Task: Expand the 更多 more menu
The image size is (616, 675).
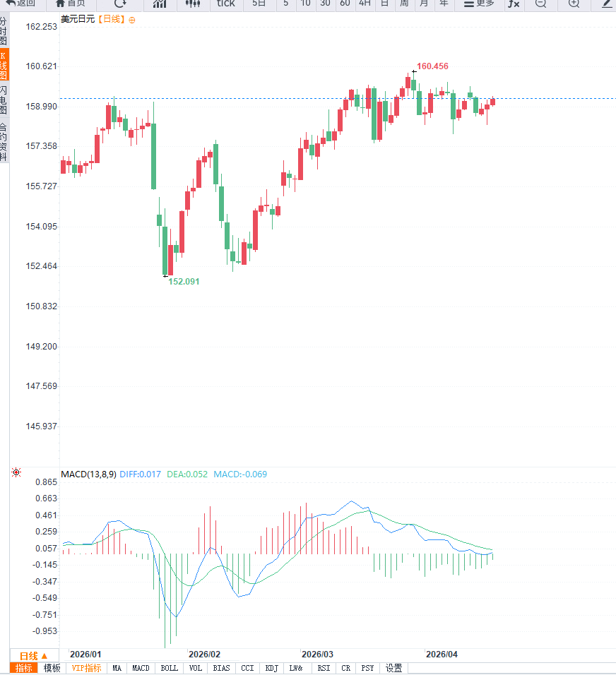Action: coord(479,4)
